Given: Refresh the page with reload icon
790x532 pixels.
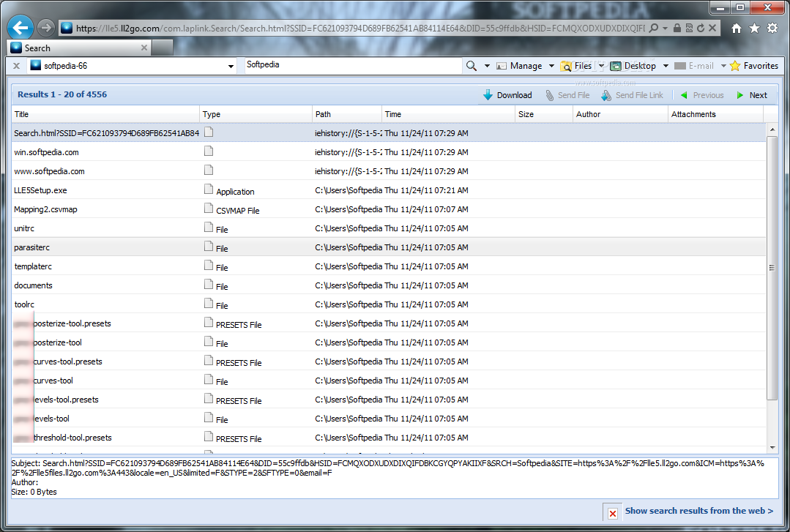Looking at the screenshot, I should 701,29.
